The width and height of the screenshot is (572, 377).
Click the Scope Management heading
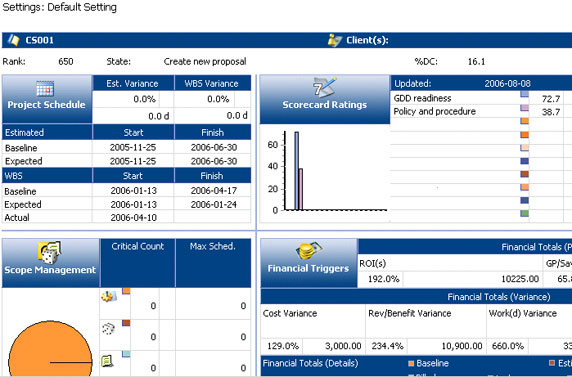[x=50, y=270]
